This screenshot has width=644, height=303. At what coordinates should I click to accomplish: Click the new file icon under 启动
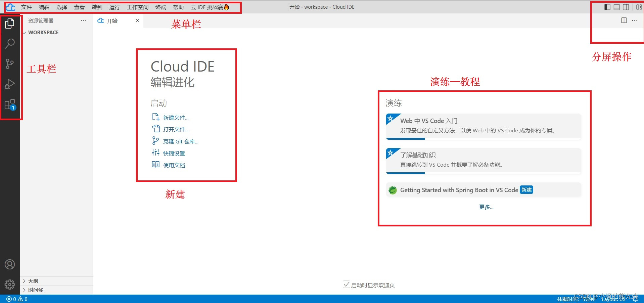point(155,117)
